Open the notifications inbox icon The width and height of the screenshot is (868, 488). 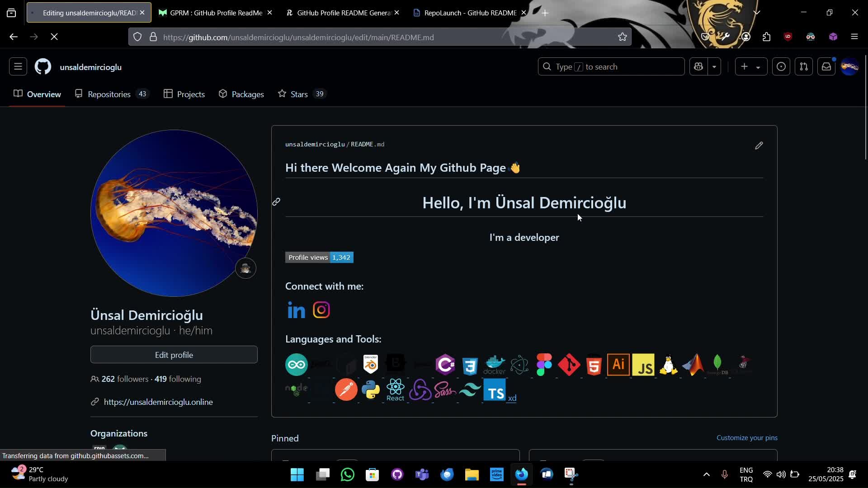point(826,67)
